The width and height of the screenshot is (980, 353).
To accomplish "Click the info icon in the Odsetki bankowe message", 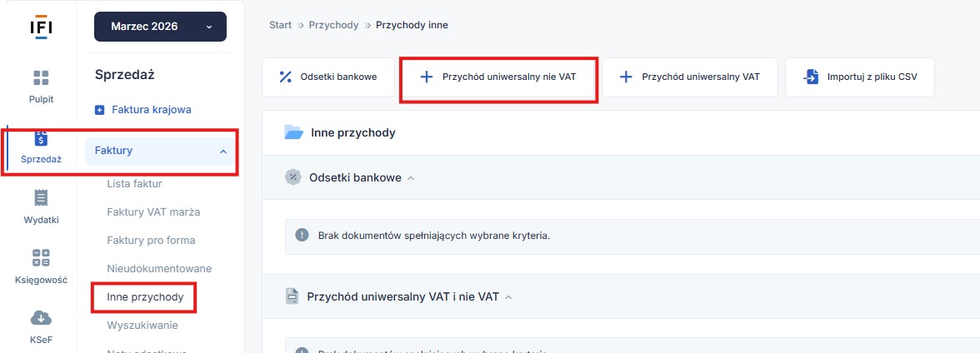I will (302, 236).
